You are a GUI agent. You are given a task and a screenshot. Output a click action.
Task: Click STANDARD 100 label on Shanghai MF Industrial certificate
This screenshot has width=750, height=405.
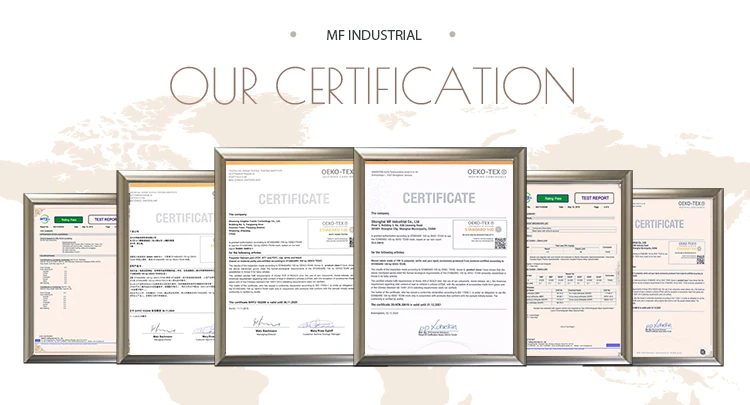(480, 230)
